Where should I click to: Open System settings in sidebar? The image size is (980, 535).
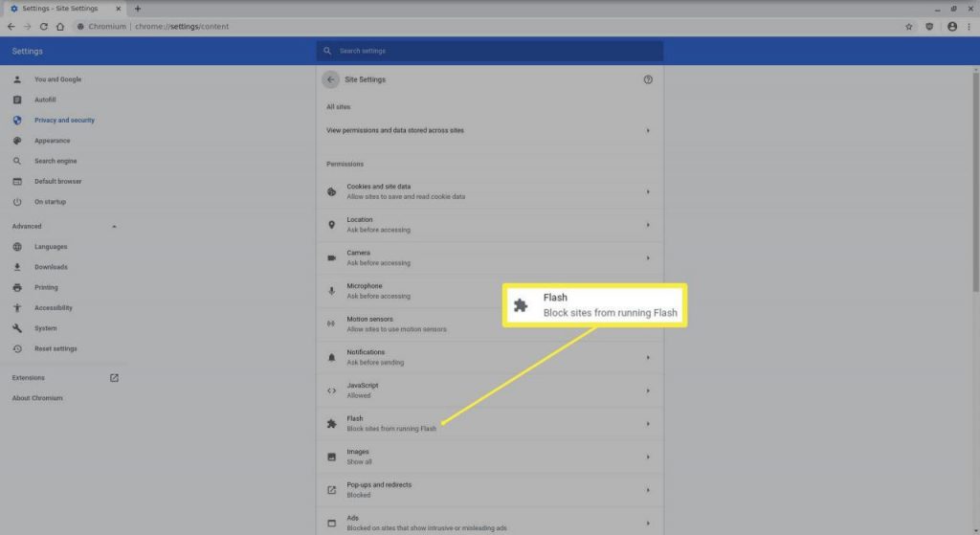(45, 328)
